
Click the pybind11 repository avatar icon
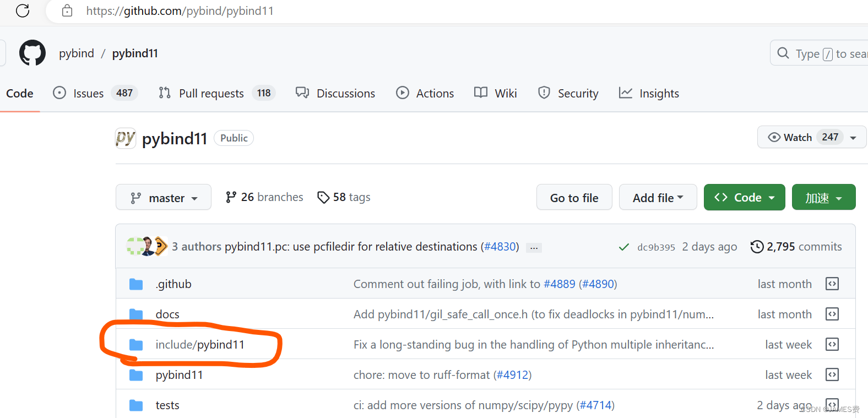pyautogui.click(x=126, y=138)
